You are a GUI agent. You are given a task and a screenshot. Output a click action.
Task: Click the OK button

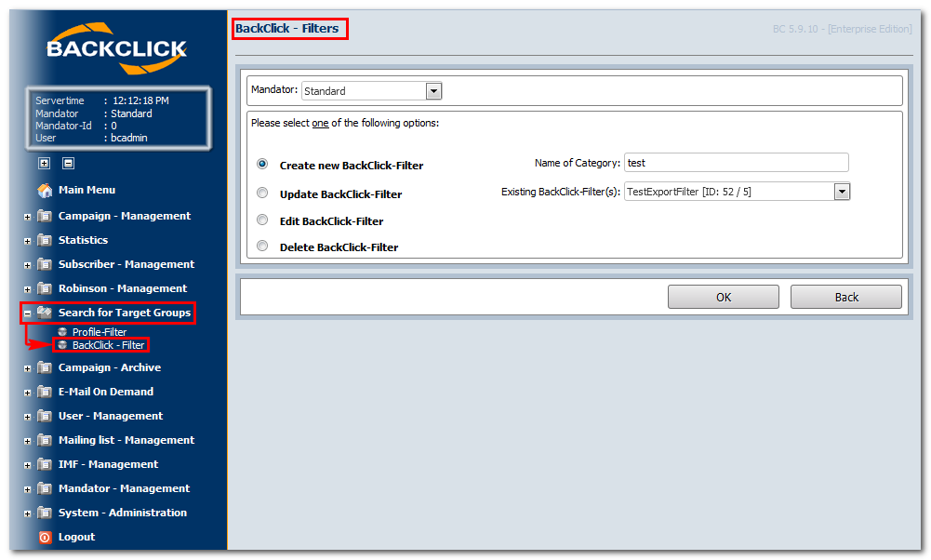click(724, 297)
